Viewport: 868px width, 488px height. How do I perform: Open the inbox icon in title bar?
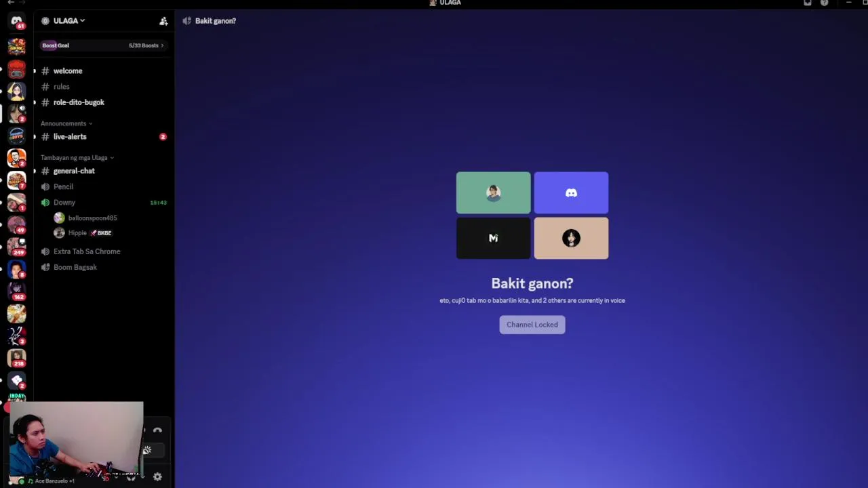807,3
